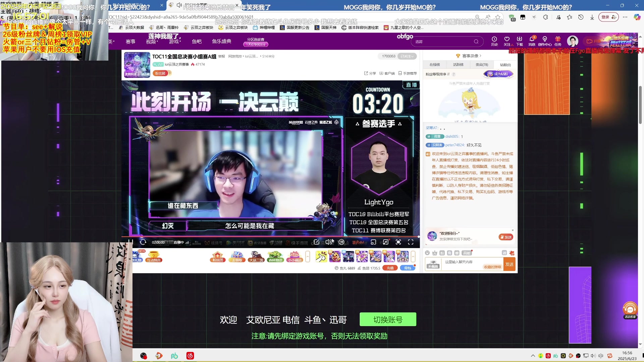
Task: Switch to the 活跃榜 tab
Action: pyautogui.click(x=458, y=65)
